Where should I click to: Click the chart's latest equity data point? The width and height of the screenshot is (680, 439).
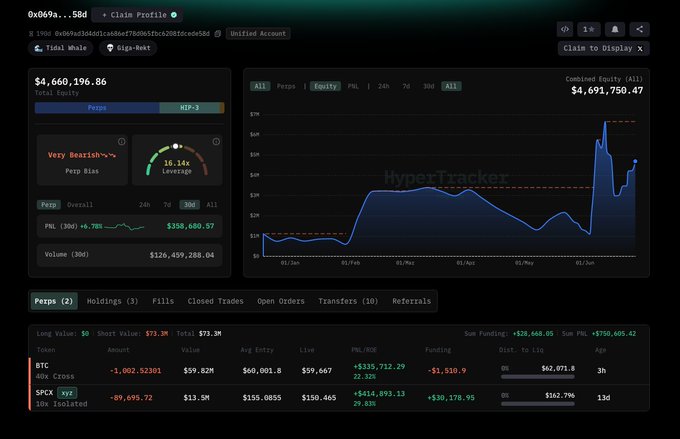pos(635,161)
